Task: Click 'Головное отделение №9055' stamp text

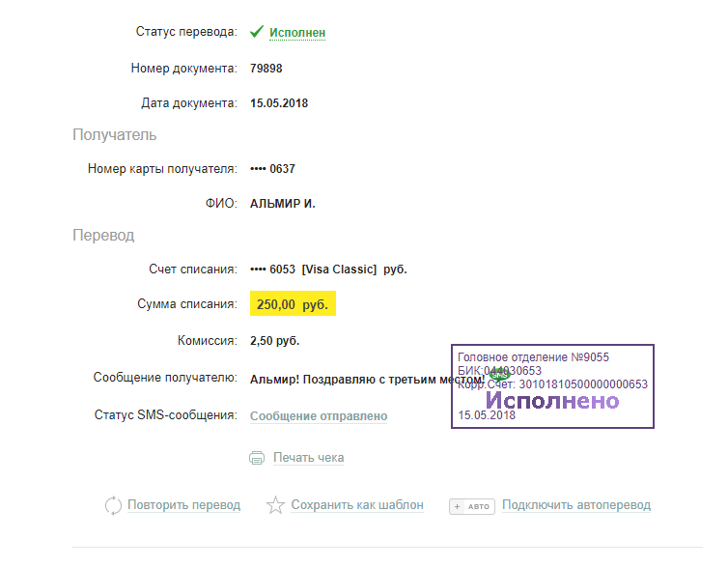Action: point(533,357)
